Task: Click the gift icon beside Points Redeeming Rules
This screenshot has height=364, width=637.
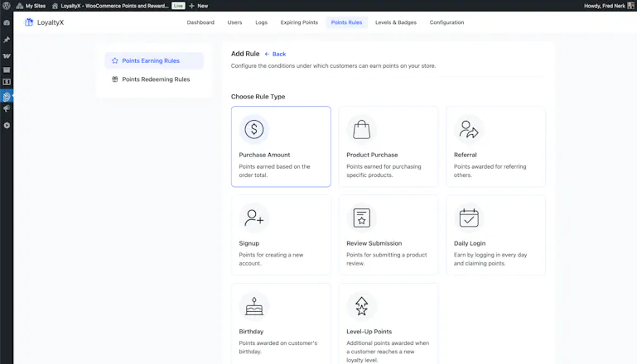Action: (x=115, y=79)
